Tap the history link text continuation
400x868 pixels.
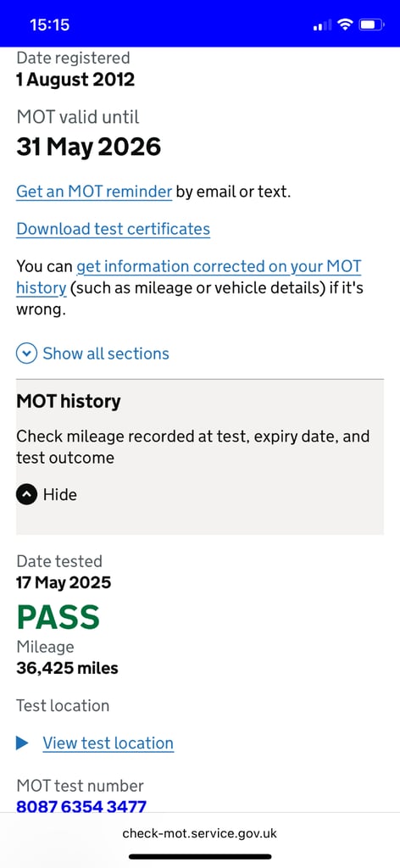[42, 288]
